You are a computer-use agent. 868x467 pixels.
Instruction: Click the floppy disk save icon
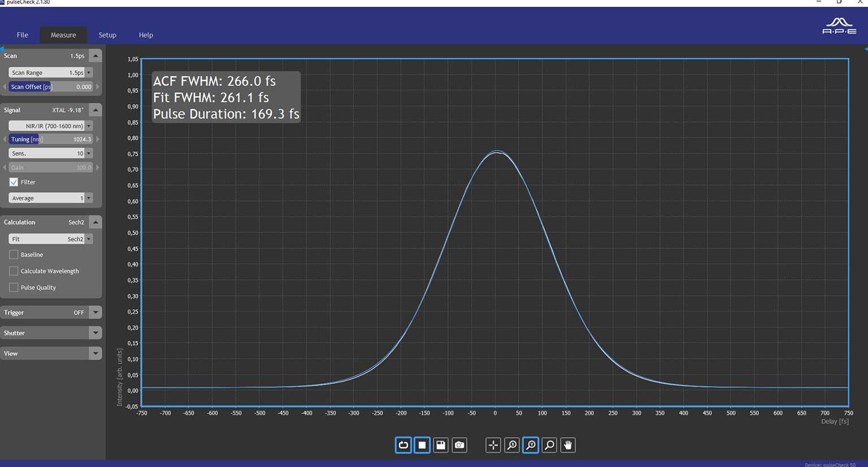(x=441, y=445)
